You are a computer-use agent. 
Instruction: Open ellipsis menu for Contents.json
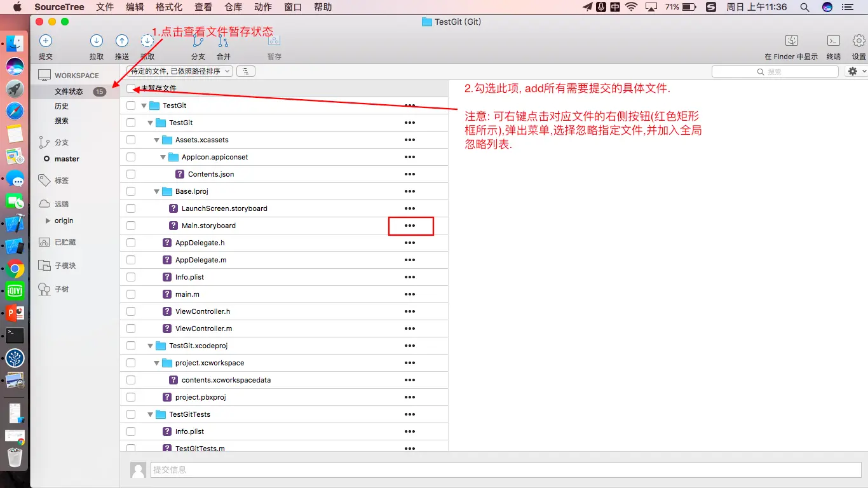410,174
